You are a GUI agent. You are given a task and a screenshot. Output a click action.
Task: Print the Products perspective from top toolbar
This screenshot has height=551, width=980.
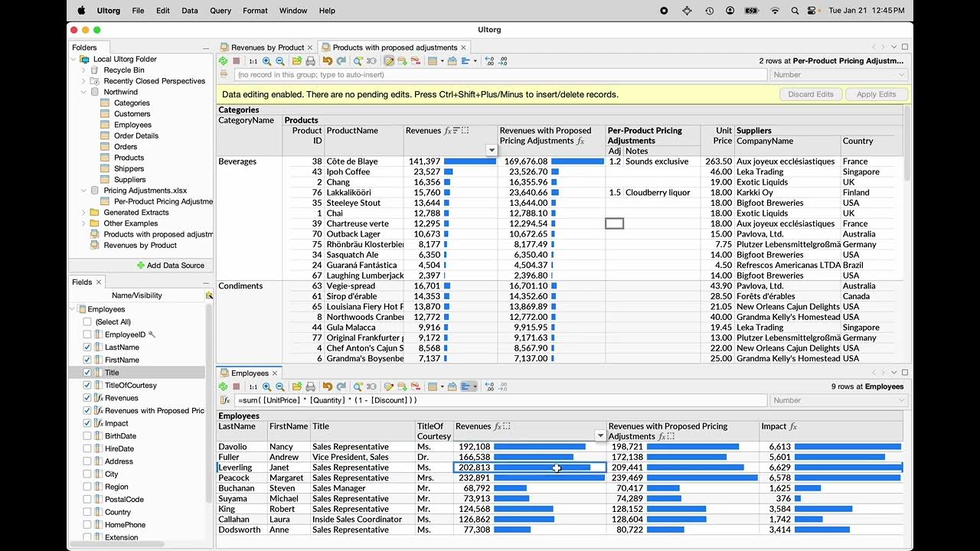(310, 61)
